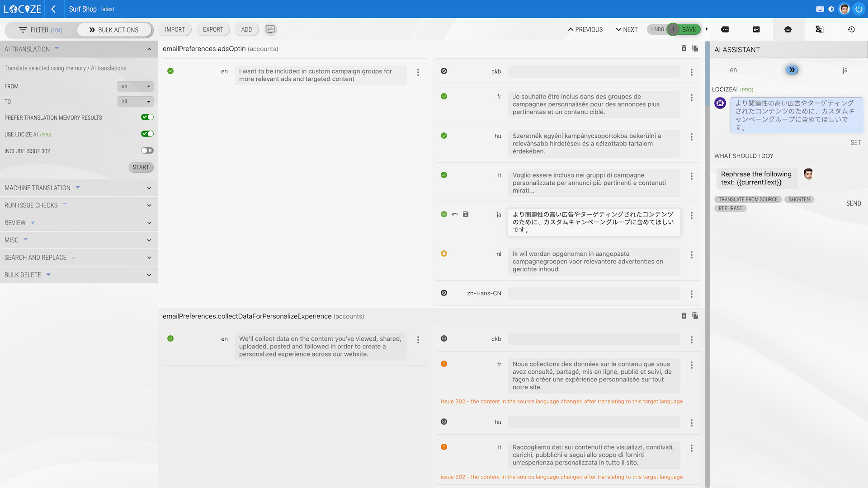The height and width of the screenshot is (488, 868).
Task: Expand the Machine Translation section
Action: (x=79, y=188)
